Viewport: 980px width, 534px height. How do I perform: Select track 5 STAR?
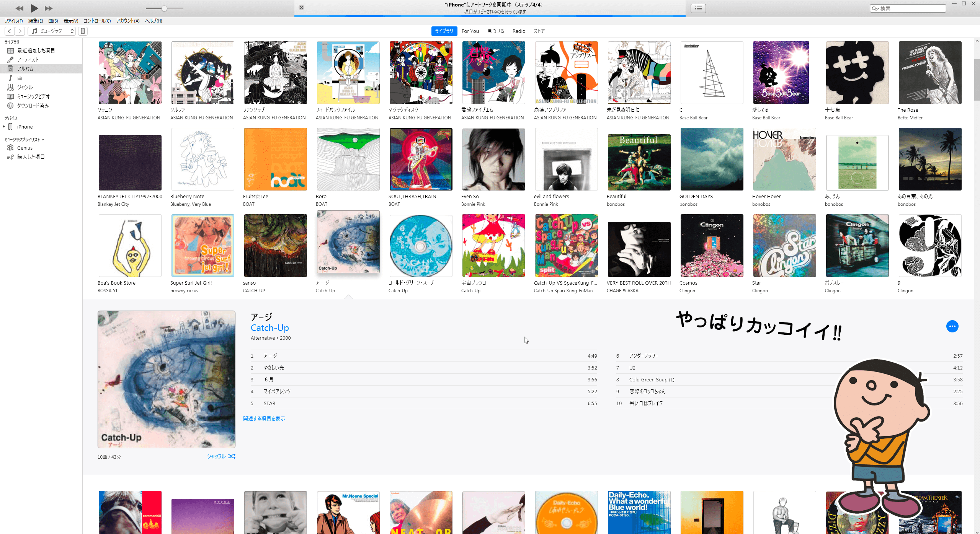pos(424,403)
